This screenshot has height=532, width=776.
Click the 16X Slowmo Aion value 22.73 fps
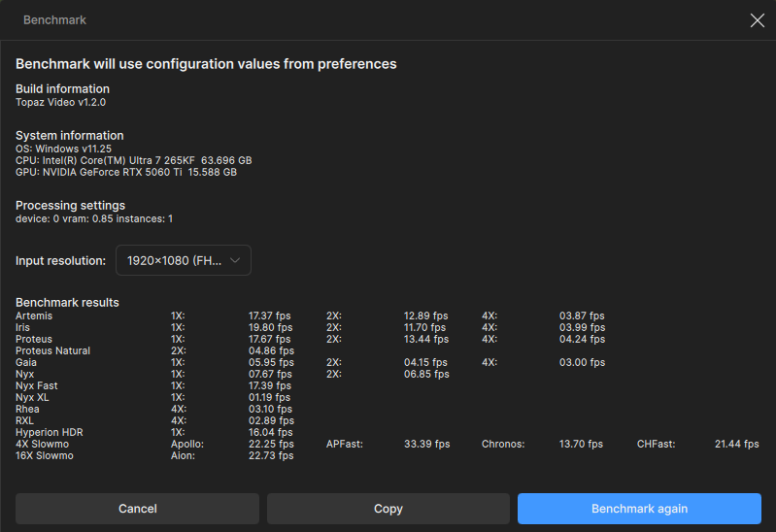pos(270,455)
